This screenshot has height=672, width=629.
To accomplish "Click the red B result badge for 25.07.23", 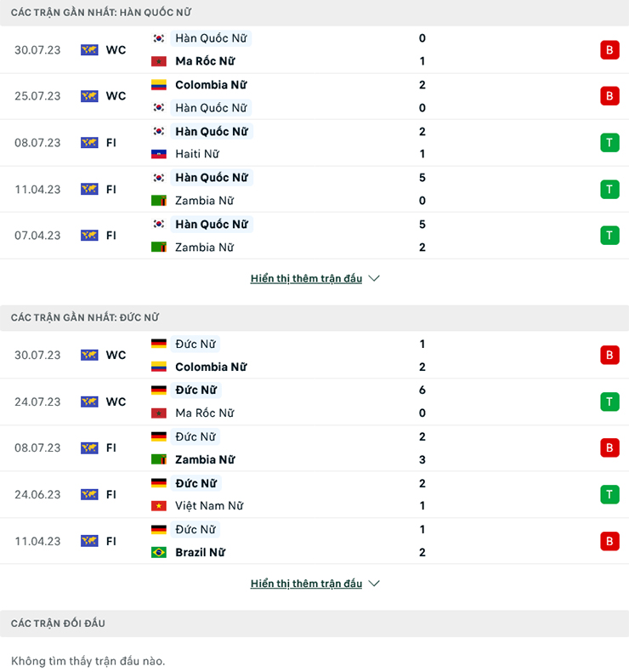I will 609,96.
